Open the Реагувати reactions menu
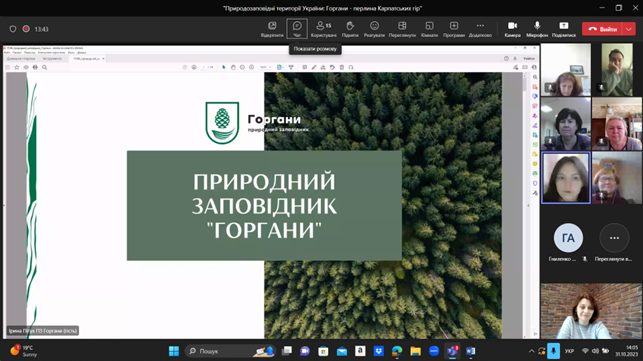This screenshot has height=361, width=643. pos(374,29)
